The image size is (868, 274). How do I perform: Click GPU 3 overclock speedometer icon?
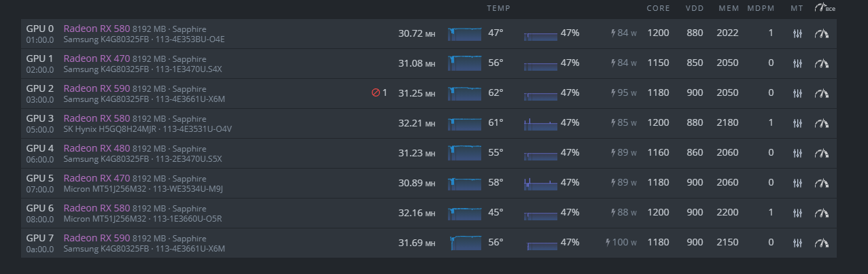[822, 123]
